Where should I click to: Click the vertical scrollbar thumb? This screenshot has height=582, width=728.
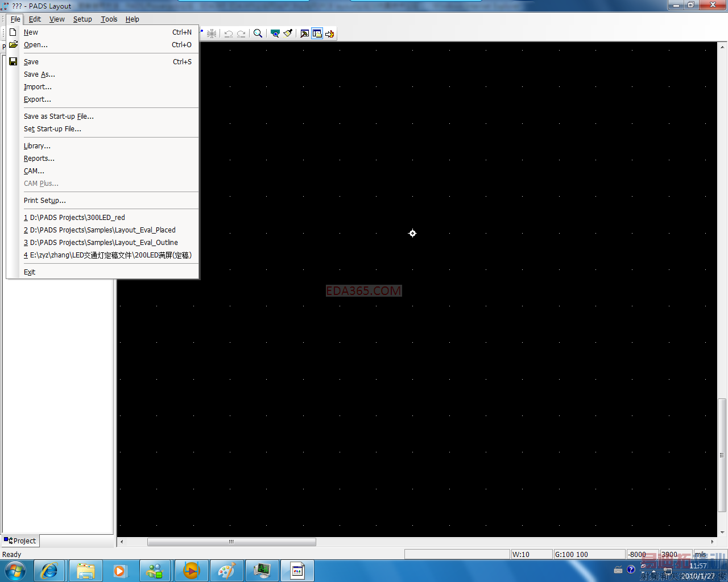[x=722, y=455]
